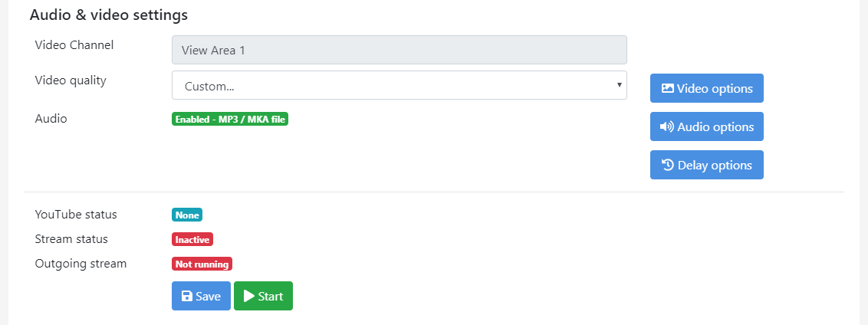Click the horizontal divider above YouTube status
Viewport: 868px width, 325px height.
coord(434,192)
